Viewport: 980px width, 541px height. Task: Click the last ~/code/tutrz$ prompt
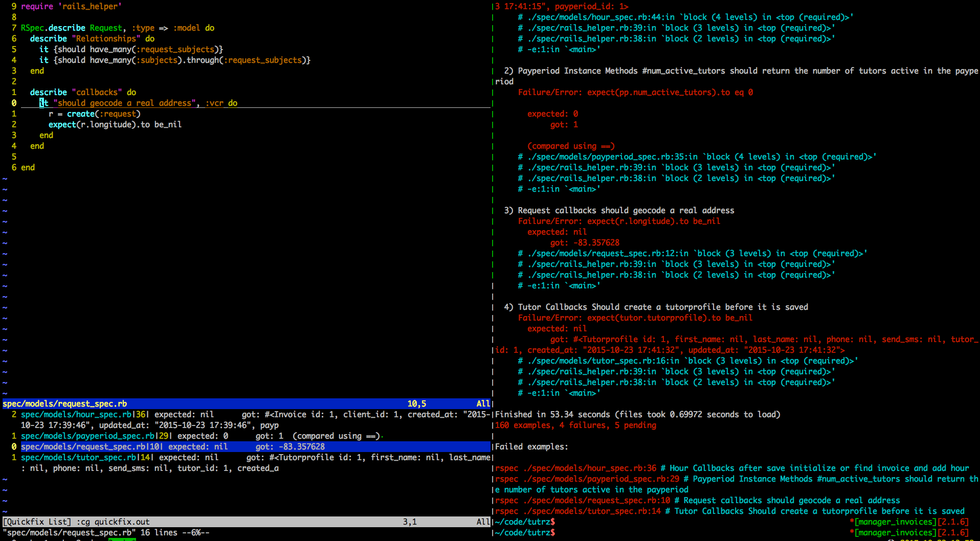(x=525, y=532)
